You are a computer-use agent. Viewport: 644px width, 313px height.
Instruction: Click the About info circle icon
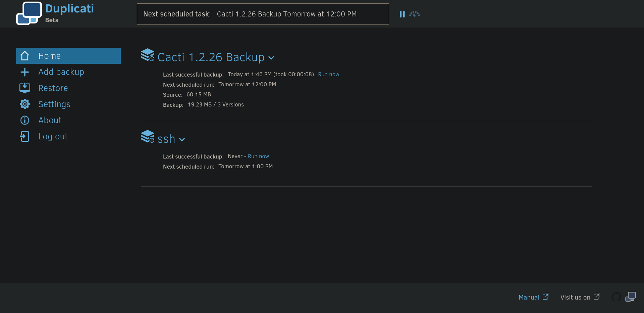25,120
